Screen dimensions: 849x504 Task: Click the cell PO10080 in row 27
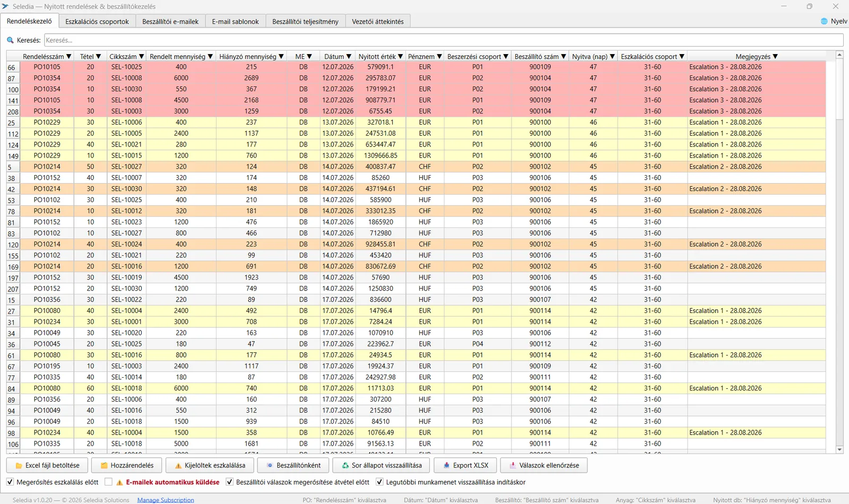(47, 311)
